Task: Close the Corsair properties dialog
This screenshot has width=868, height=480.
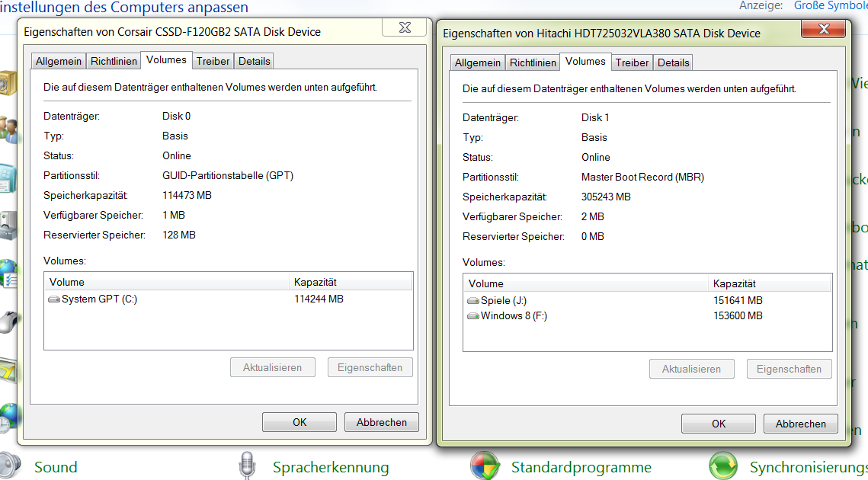Action: click(405, 27)
